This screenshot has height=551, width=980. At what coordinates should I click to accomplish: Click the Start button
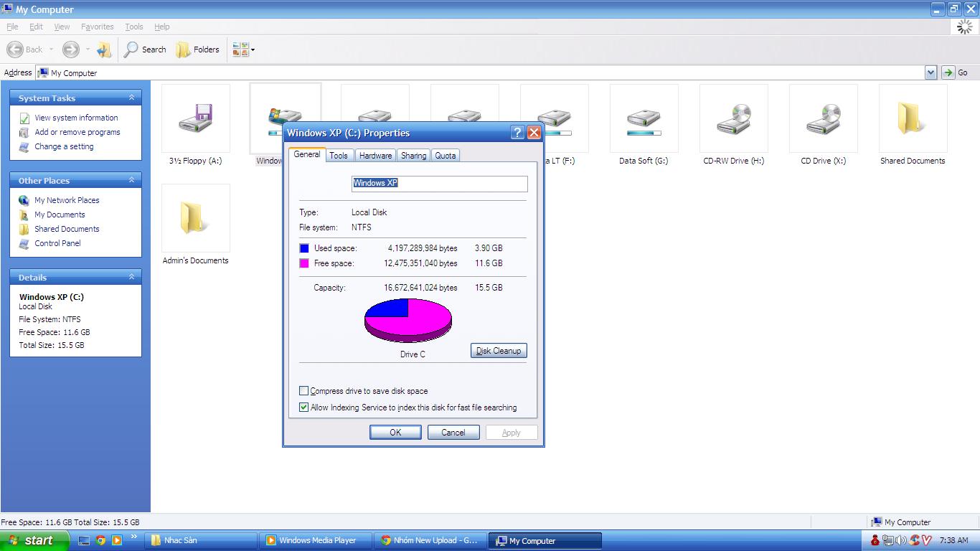34,541
